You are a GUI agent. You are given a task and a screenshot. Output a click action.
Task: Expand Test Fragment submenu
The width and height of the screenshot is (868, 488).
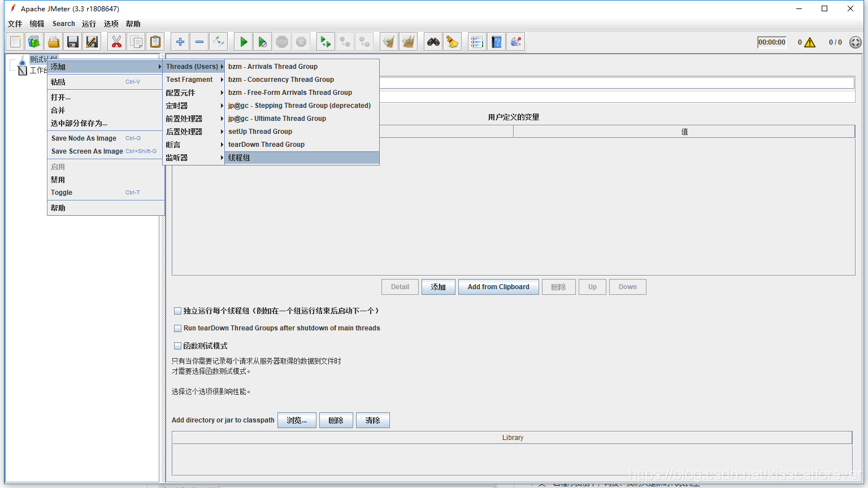pos(194,80)
